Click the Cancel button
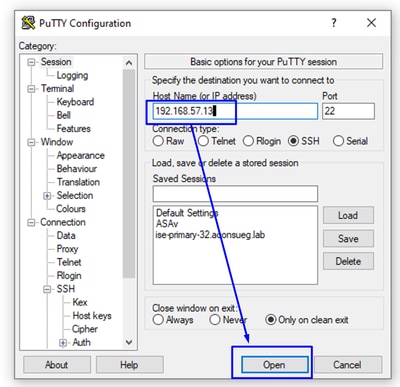 (347, 365)
